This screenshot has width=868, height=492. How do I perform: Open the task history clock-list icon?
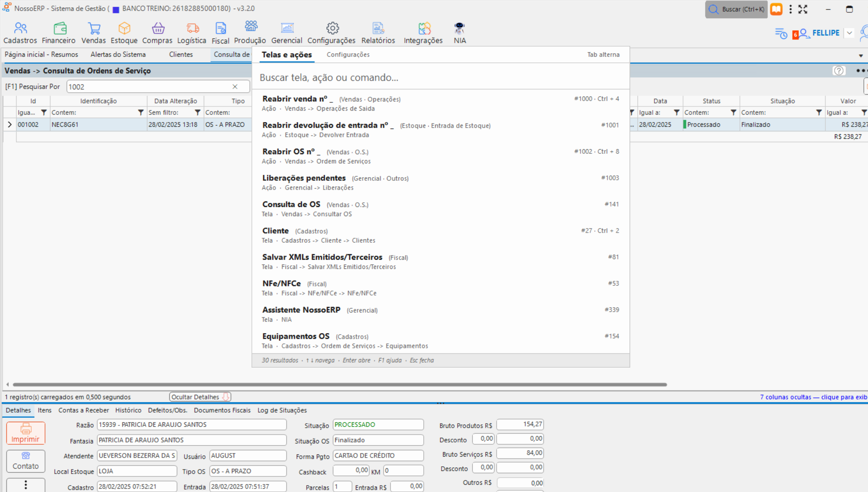tap(781, 34)
